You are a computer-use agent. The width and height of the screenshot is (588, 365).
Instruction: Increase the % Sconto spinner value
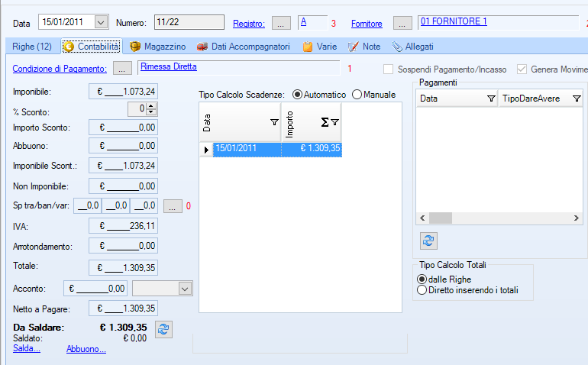click(x=151, y=106)
